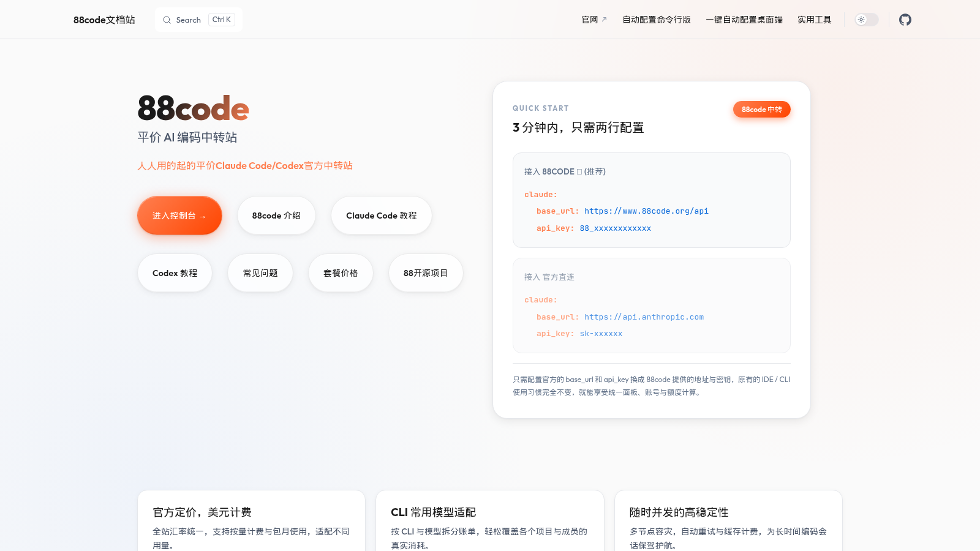The image size is (980, 551).
Task: Open 88开源项目 page
Action: pos(426,273)
